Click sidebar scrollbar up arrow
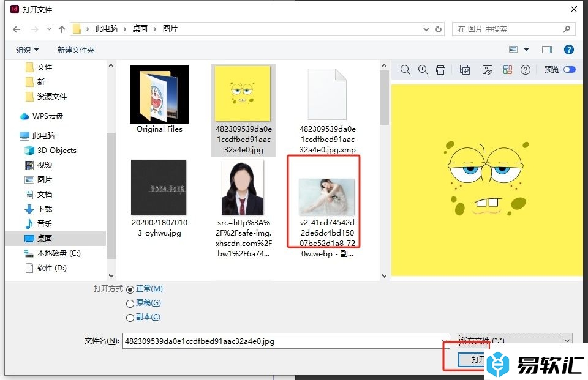 111,65
